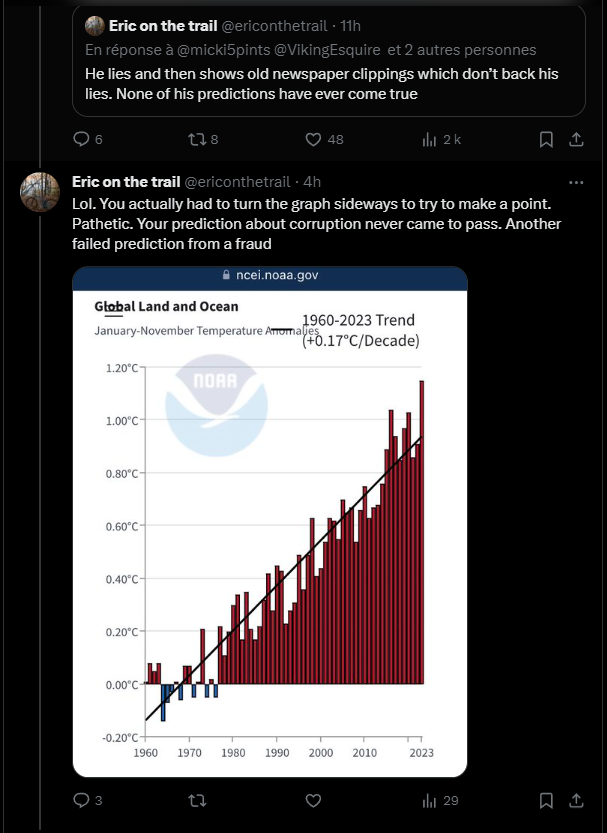Viewport: 607px width, 833px height.
Task: Share the upper quoted tweet
Action: [576, 139]
